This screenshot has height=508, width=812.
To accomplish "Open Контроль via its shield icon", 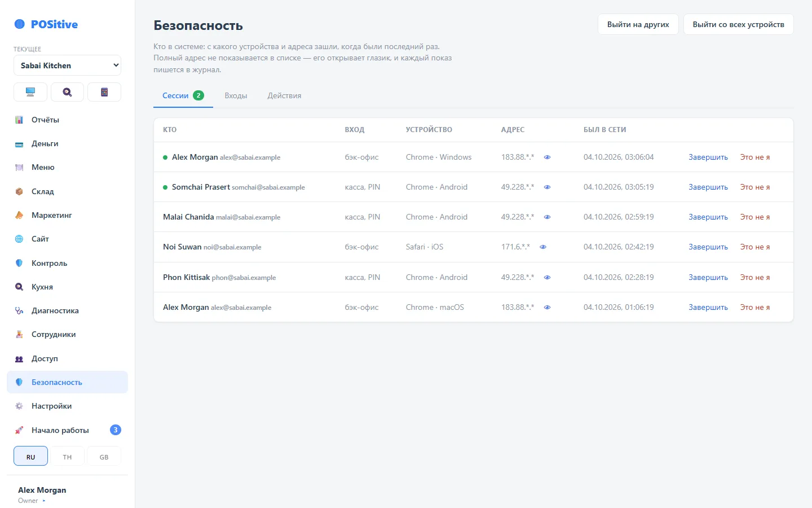I will click(x=19, y=263).
